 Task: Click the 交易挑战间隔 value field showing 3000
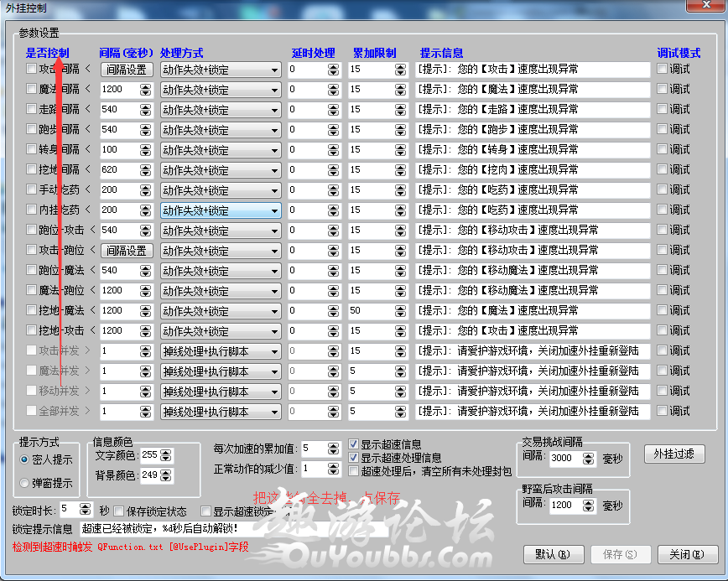566,459
